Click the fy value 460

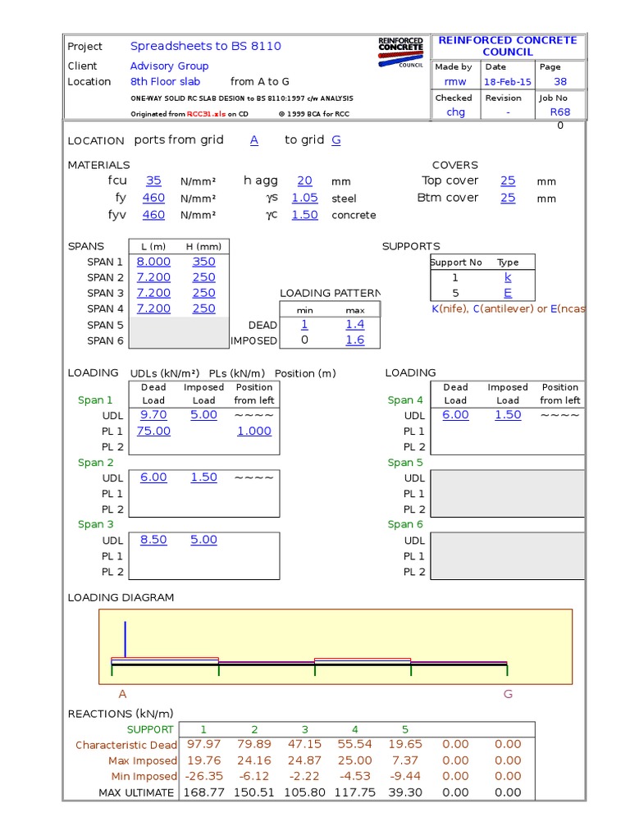point(153,198)
